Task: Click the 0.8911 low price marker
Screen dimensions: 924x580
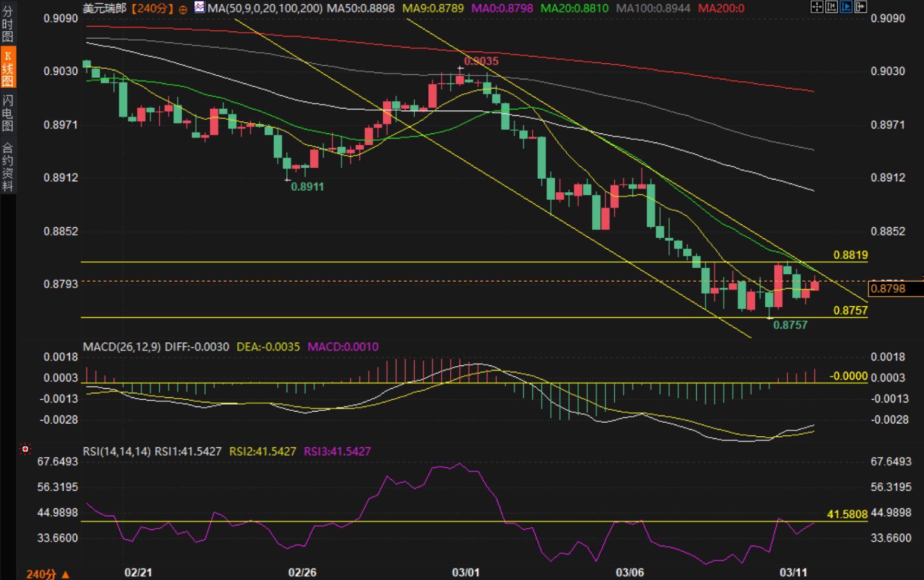Action: [x=307, y=187]
